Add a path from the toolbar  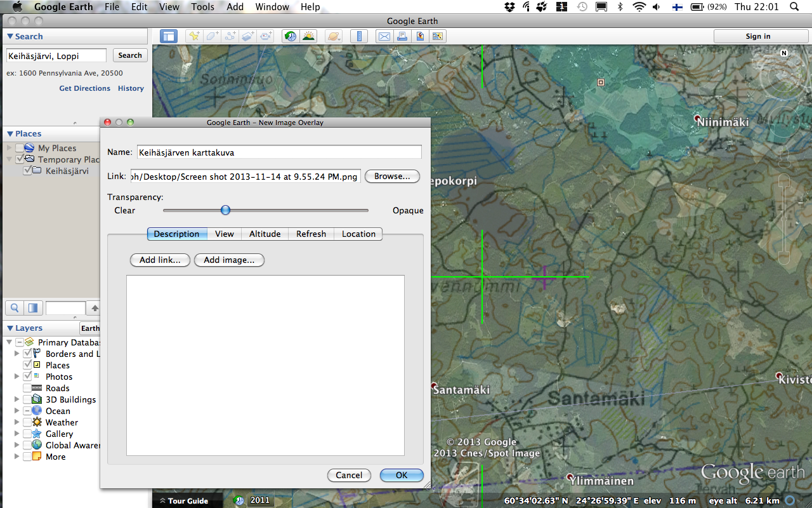click(230, 36)
